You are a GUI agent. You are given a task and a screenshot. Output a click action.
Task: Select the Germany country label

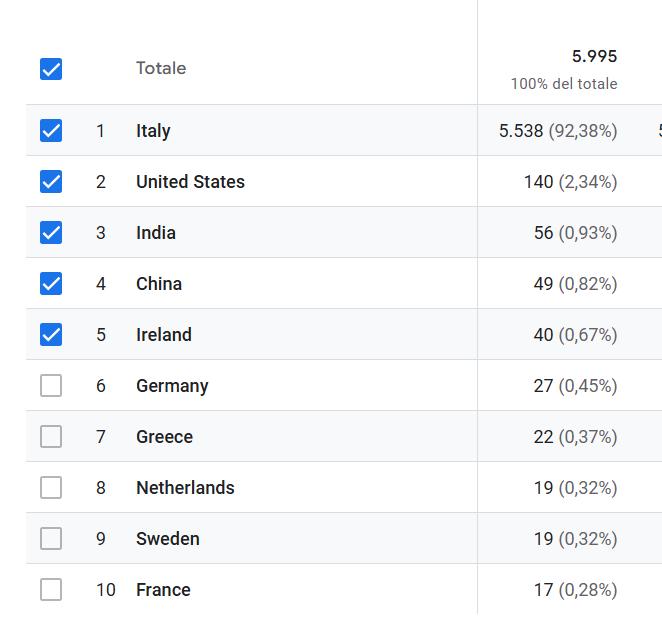coord(172,386)
